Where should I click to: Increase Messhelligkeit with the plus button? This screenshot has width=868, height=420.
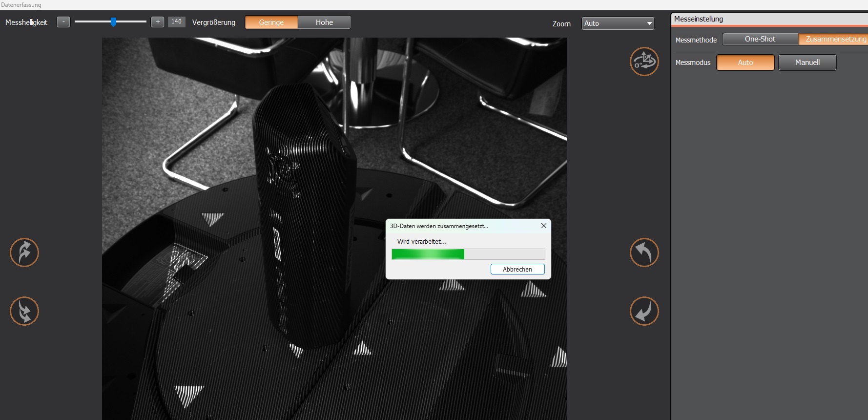pyautogui.click(x=158, y=22)
